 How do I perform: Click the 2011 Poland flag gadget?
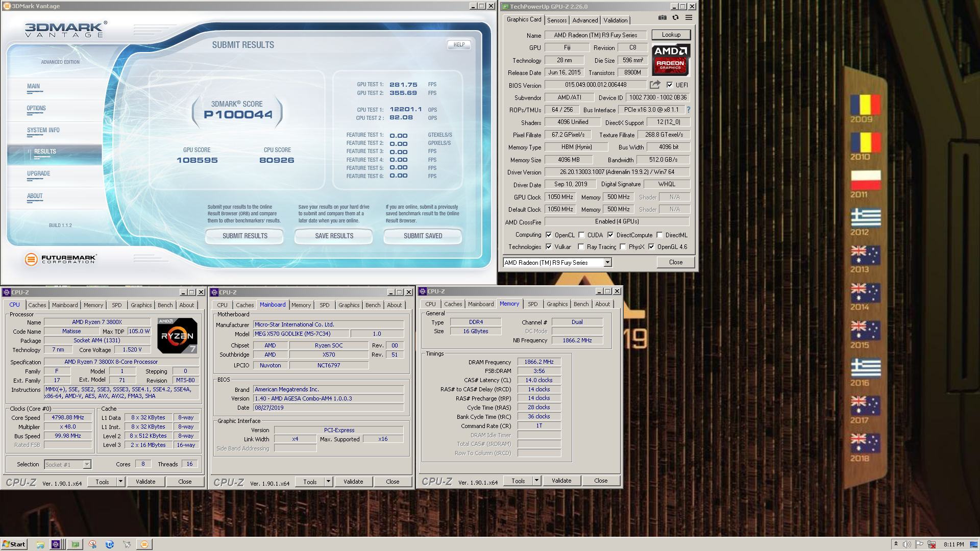pos(865,180)
